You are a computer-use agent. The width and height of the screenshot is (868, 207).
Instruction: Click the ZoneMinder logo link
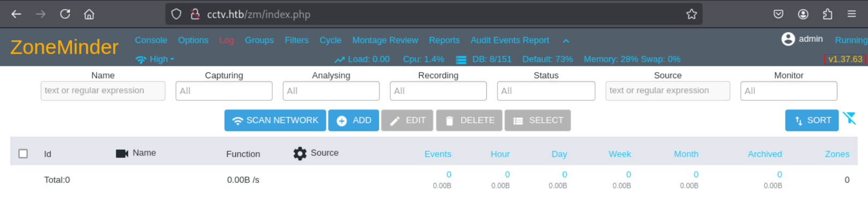[64, 47]
